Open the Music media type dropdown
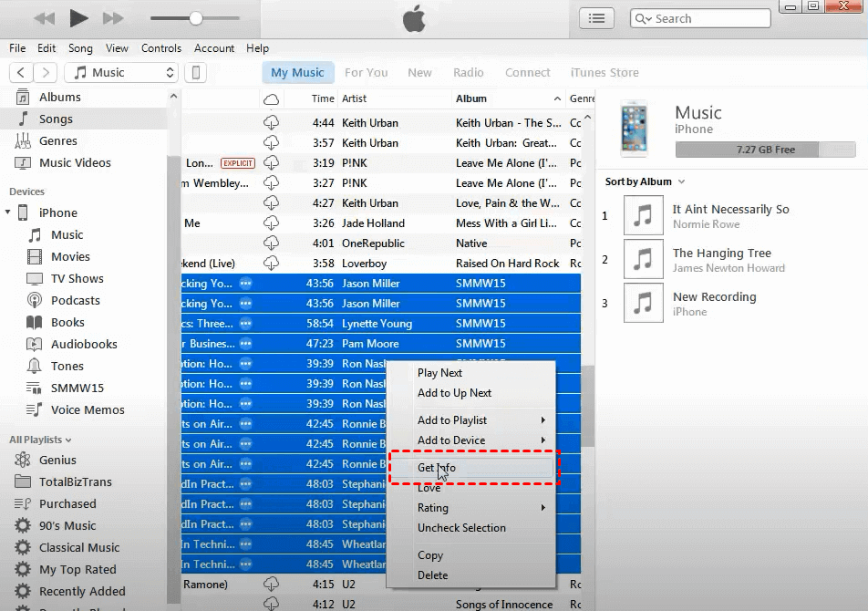The image size is (868, 611). (124, 73)
